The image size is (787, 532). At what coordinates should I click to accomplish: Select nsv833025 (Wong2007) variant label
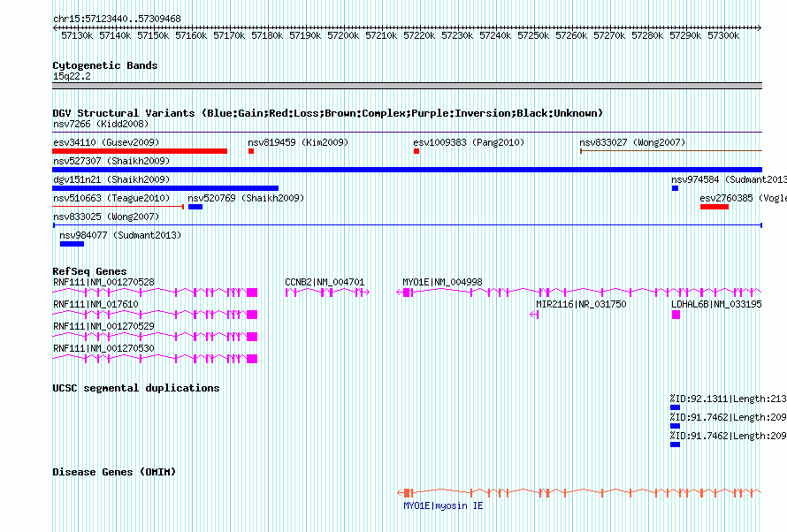[x=106, y=217]
